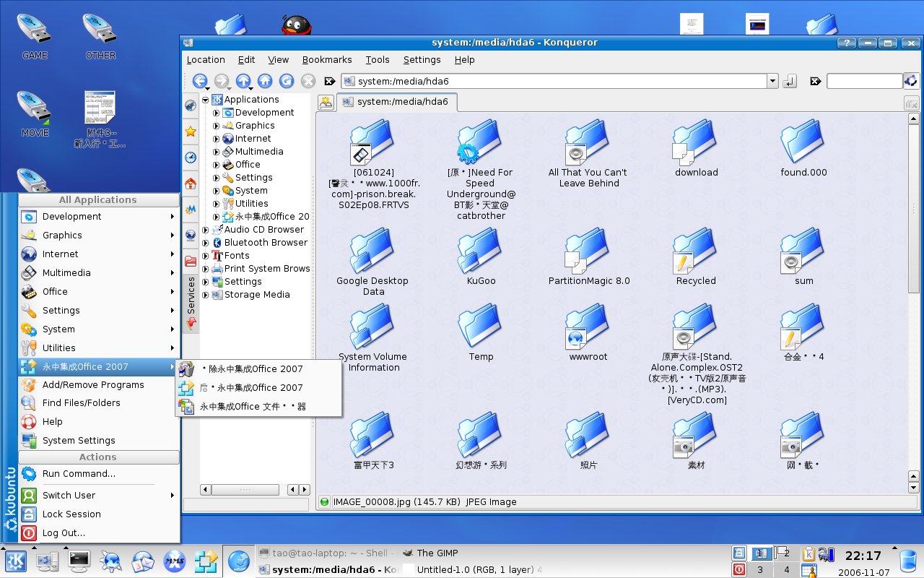924x578 pixels.
Task: Click the Go button beside location field
Action: [x=790, y=81]
